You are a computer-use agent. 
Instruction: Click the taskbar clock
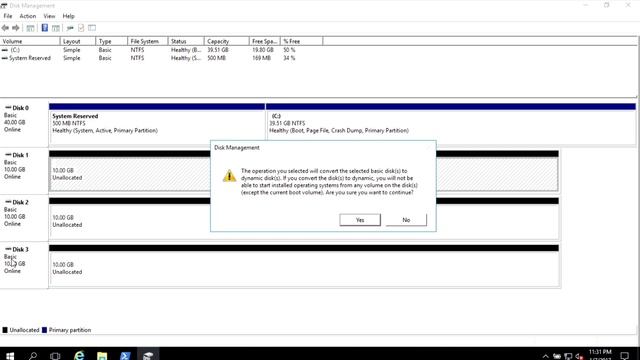tap(600, 354)
